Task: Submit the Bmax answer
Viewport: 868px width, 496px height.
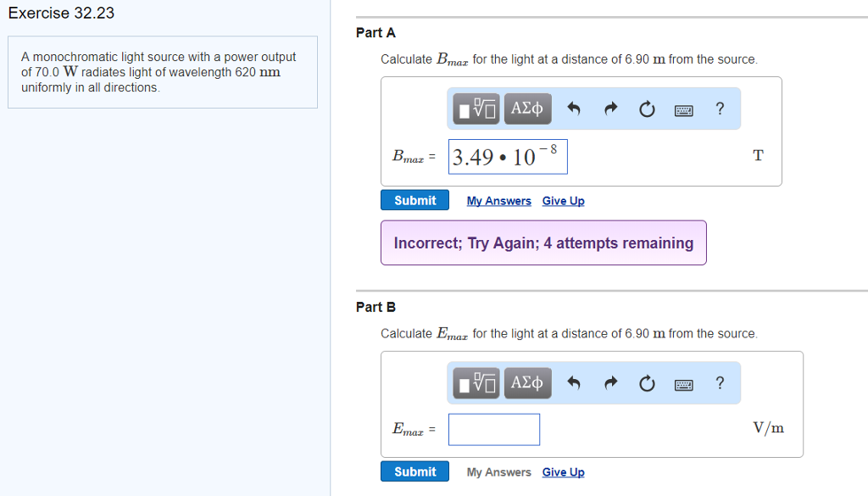Action: pyautogui.click(x=415, y=200)
